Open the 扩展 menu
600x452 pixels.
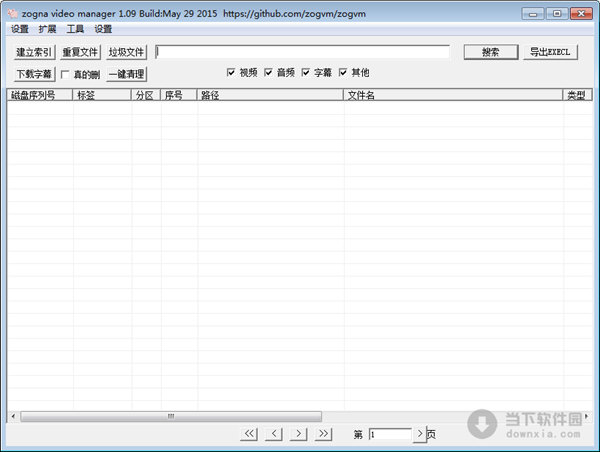(47, 29)
